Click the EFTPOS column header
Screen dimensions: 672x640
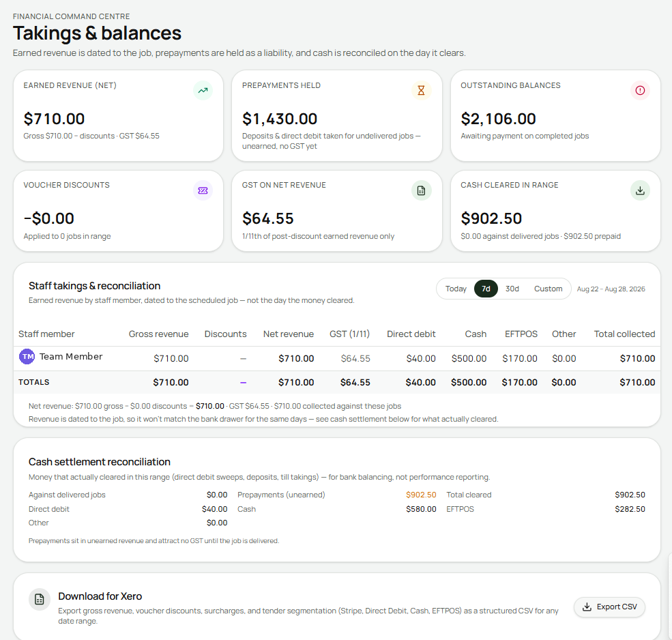pyautogui.click(x=521, y=334)
